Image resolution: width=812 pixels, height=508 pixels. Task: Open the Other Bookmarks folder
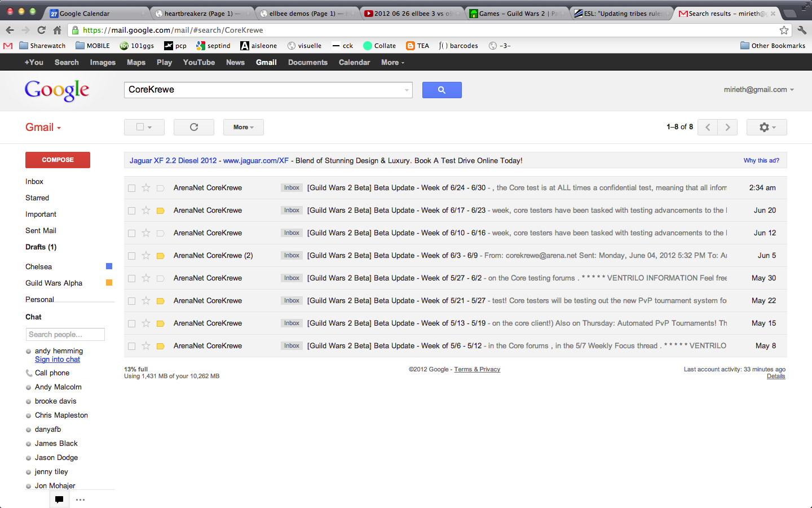tap(773, 46)
